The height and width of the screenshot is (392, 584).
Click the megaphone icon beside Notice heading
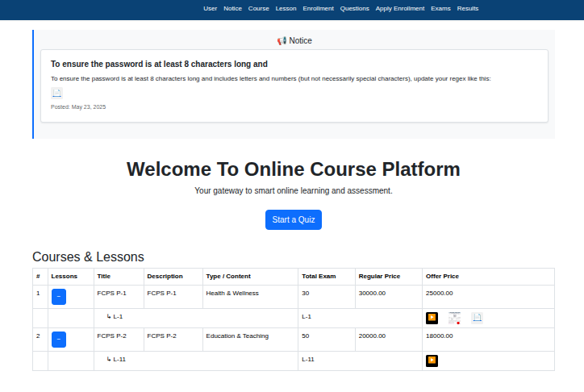[282, 41]
